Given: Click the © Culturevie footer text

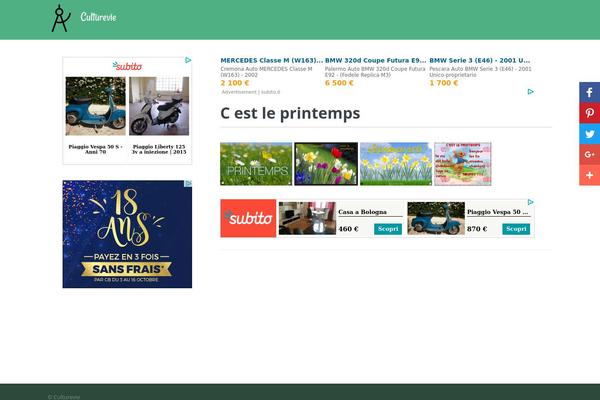Looking at the screenshot, I should [x=64, y=397].
